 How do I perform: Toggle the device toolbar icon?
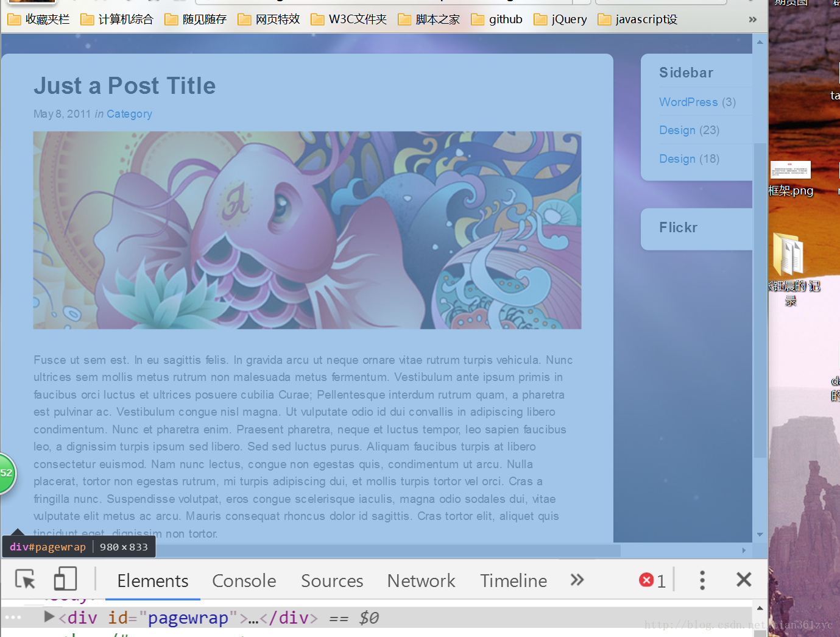click(x=65, y=579)
